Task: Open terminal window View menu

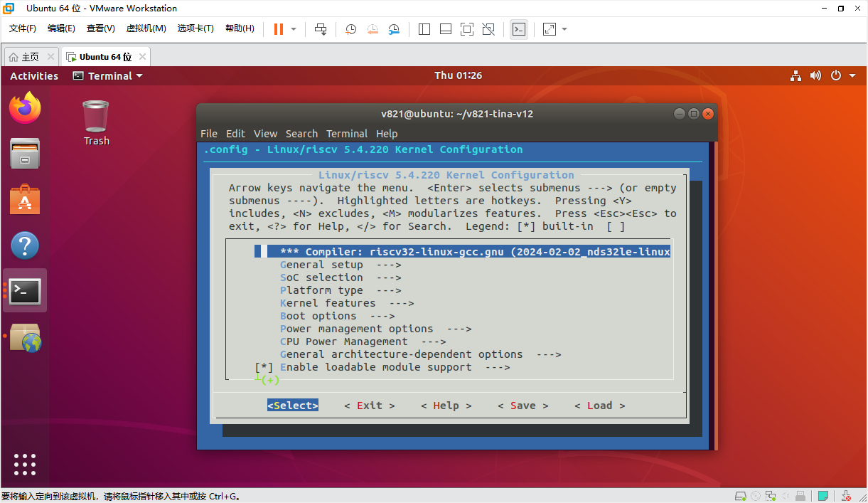Action: click(x=266, y=134)
